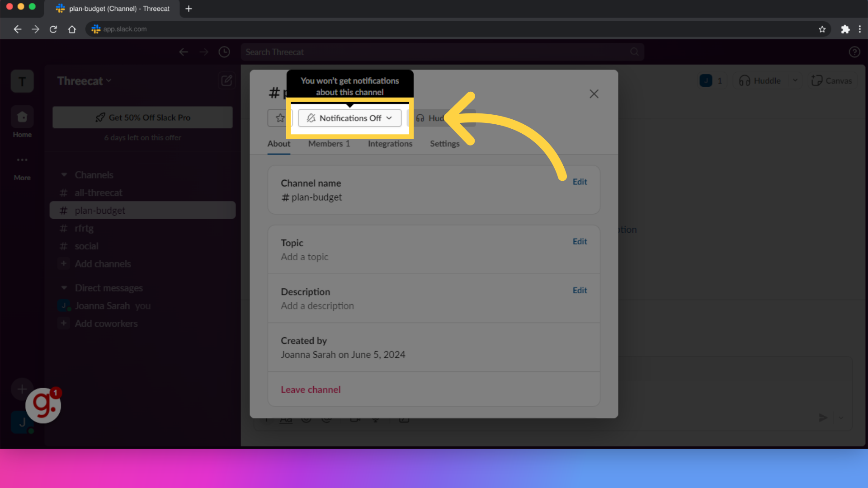Screen dimensions: 868x488
Task: Open the Integrations tab
Action: 390,144
